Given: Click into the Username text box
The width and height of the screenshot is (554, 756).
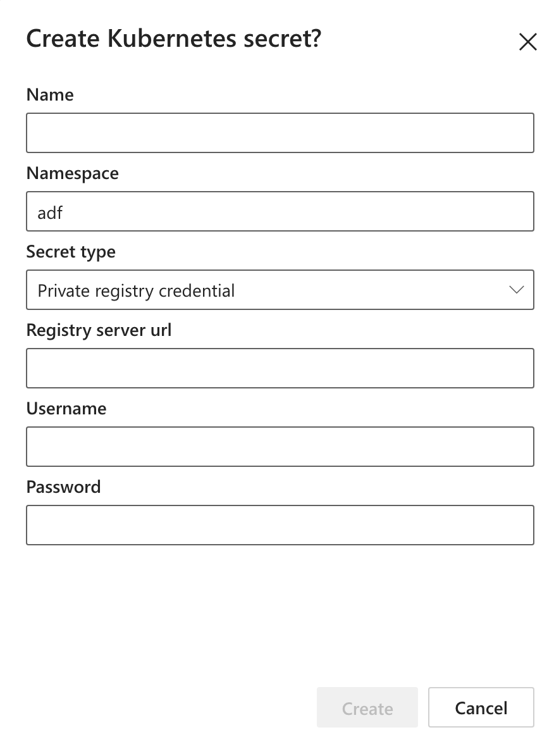Looking at the screenshot, I should click(280, 447).
